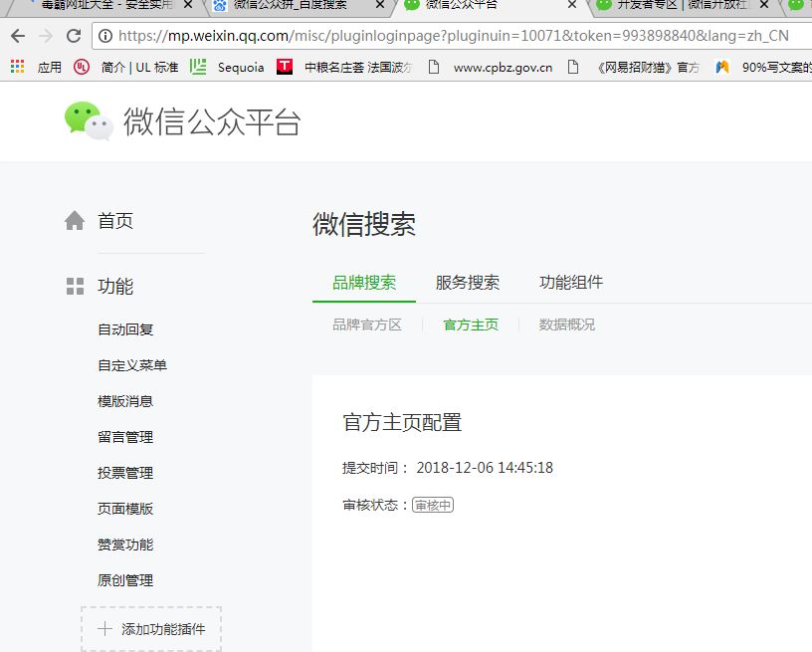This screenshot has width=812, height=652.
Task: Go back with the browser back arrow
Action: [x=18, y=36]
